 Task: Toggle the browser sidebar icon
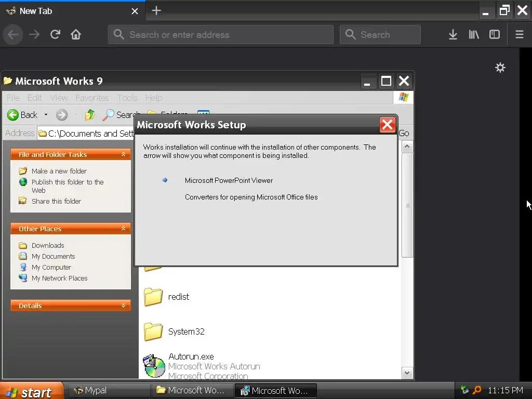[495, 35]
